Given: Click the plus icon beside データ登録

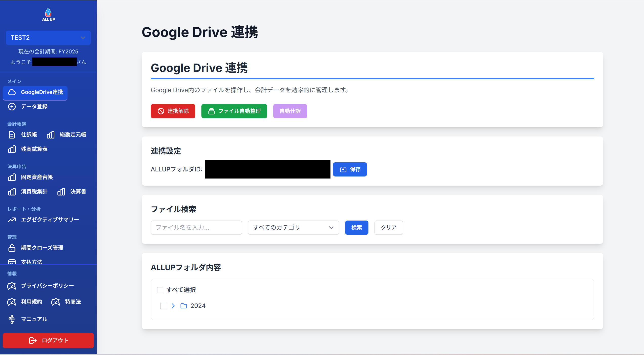Looking at the screenshot, I should point(12,107).
